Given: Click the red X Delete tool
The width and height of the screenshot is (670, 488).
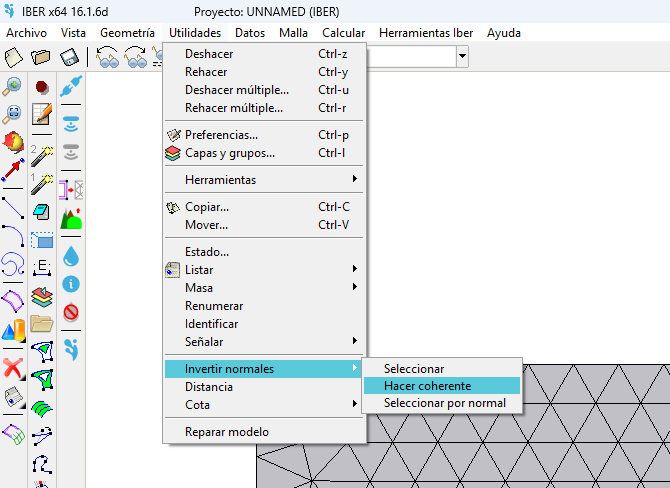Looking at the screenshot, I should [13, 368].
